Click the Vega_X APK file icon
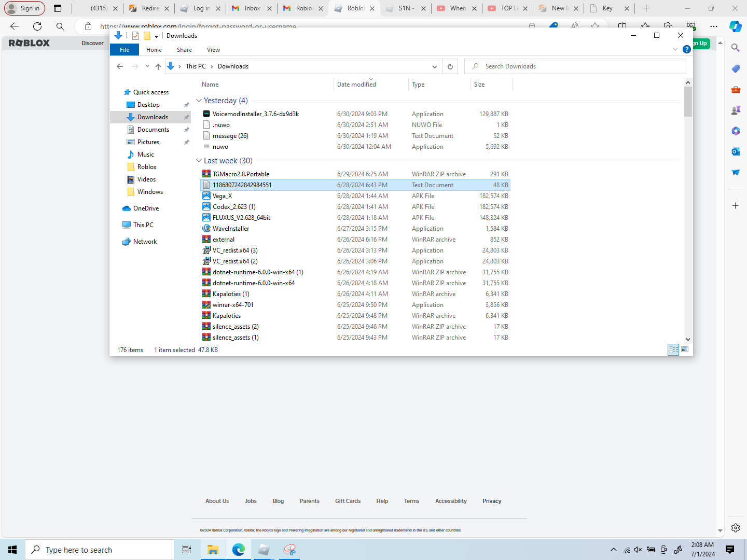The width and height of the screenshot is (747, 560). 206,196
